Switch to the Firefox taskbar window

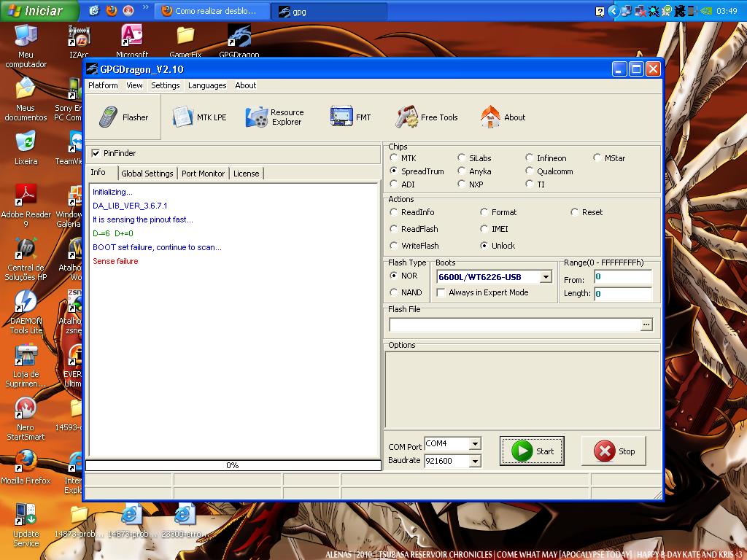coord(212,11)
